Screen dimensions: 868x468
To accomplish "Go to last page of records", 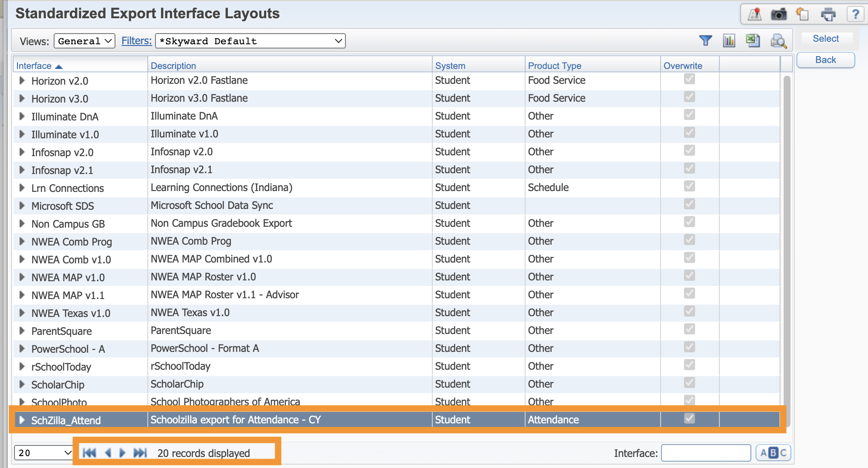I will point(140,453).
